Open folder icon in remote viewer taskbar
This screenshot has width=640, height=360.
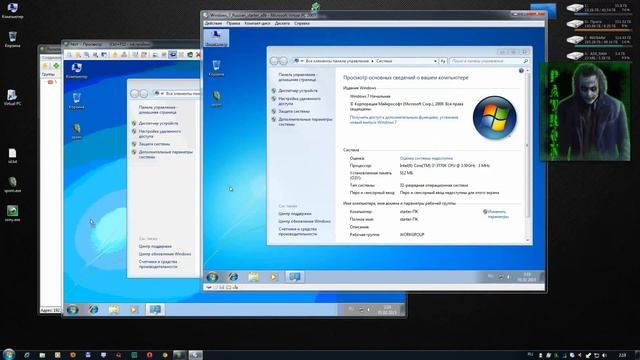114,310
